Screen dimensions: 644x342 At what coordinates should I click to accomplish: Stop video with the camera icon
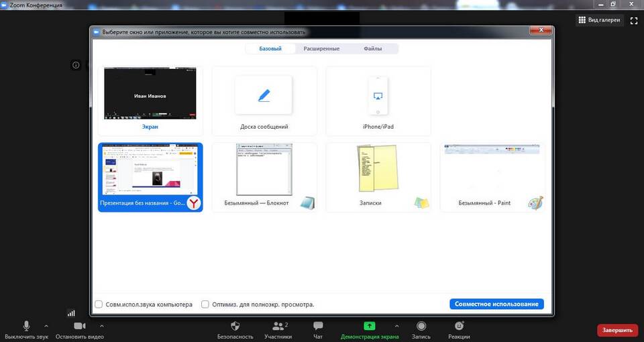click(x=80, y=326)
